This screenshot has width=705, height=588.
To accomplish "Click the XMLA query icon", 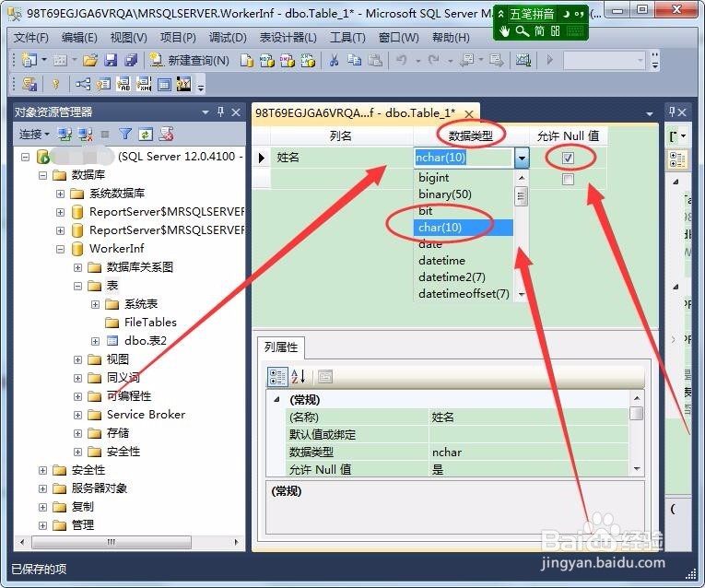I will pos(308,60).
